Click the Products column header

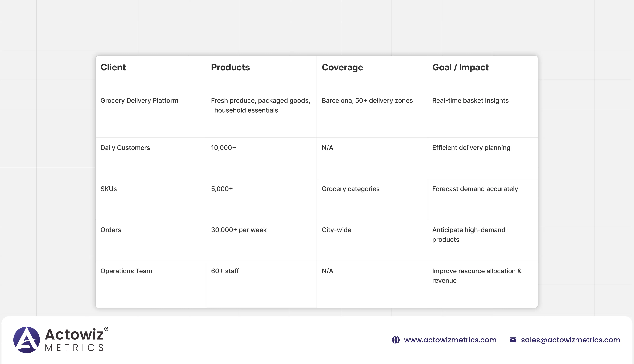230,68
